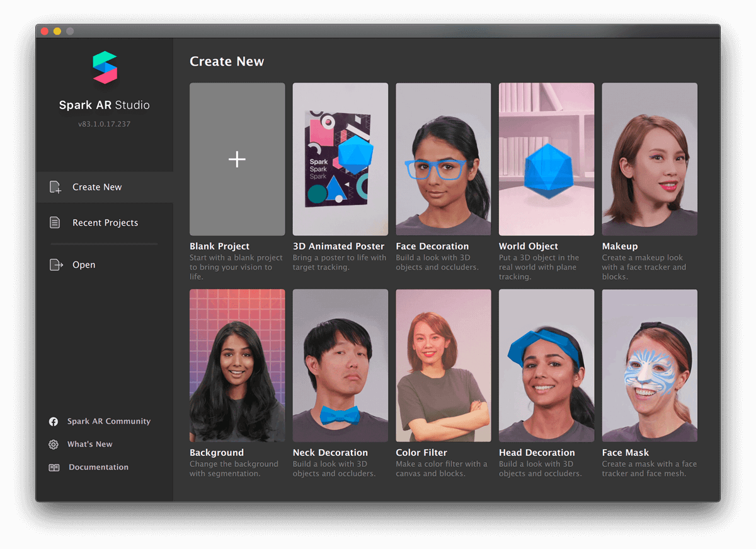
Task: Choose the Face Decoration template thumbnail
Action: pos(444,159)
